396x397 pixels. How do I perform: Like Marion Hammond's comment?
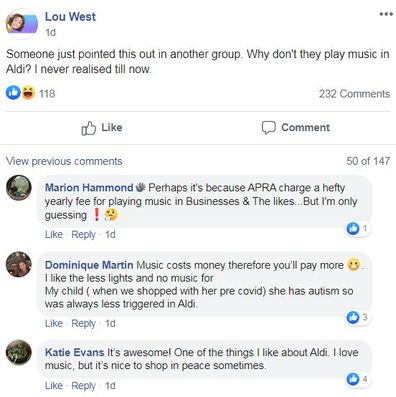click(x=54, y=235)
